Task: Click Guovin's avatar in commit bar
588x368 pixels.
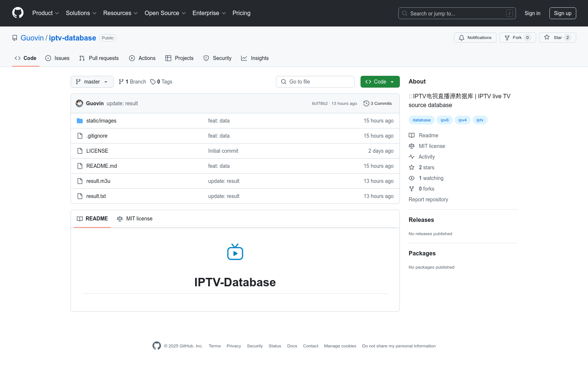Action: click(x=79, y=103)
